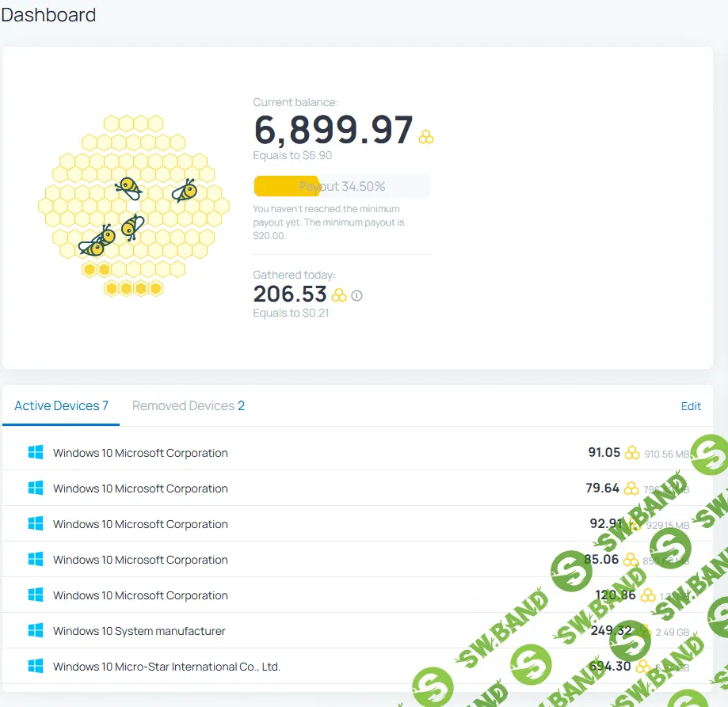Click the minimum payout notice text
The width and height of the screenshot is (728, 707).
[329, 222]
